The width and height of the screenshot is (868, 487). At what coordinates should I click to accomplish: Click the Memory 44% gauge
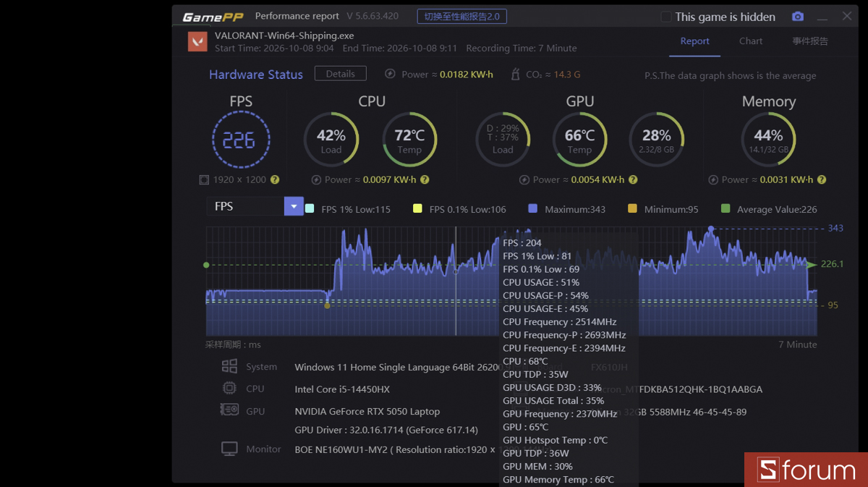point(768,140)
